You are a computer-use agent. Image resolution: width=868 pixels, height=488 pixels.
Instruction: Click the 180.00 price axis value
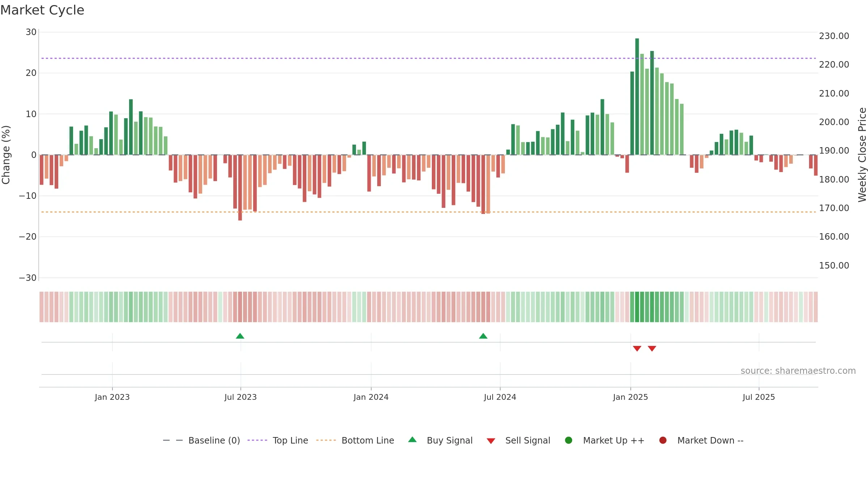(834, 180)
